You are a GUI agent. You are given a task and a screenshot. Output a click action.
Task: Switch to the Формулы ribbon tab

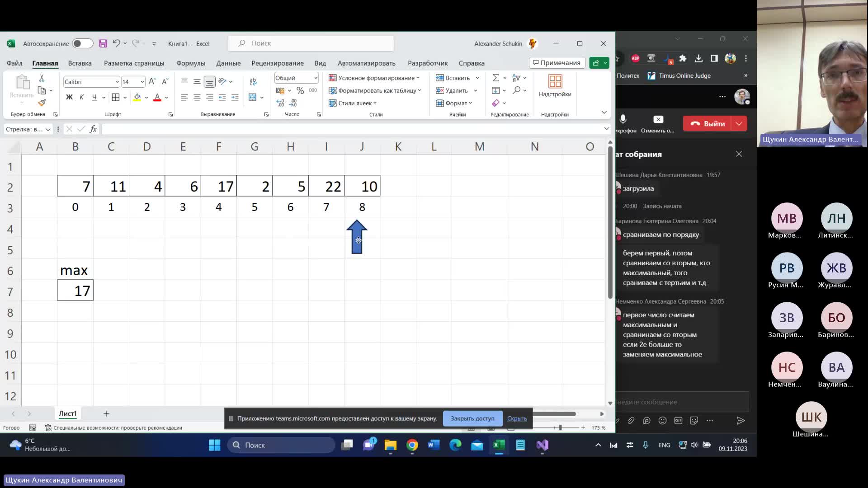click(191, 63)
